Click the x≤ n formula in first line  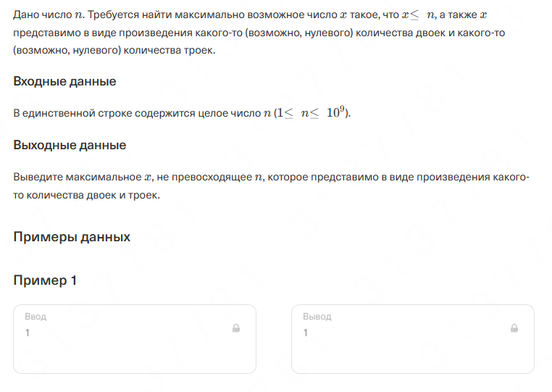(x=418, y=14)
